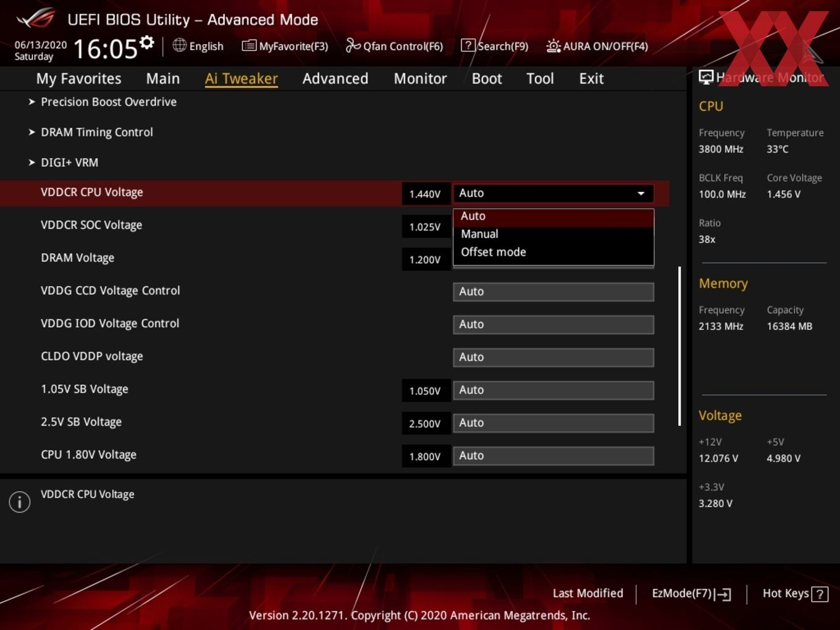Open the CPU 1.80V Voltage Auto field
The width and height of the screenshot is (840, 630).
[553, 455]
